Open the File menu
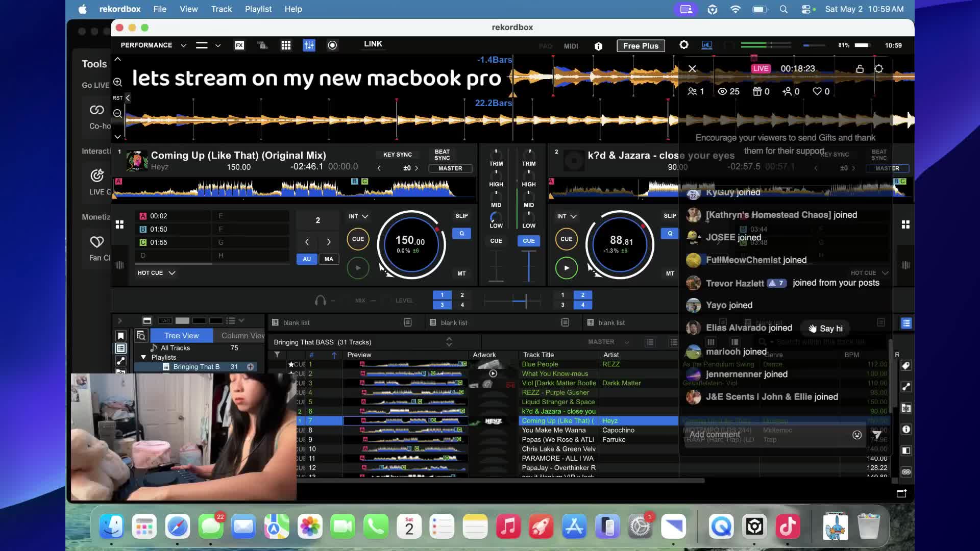This screenshot has height=551, width=980. point(160,9)
